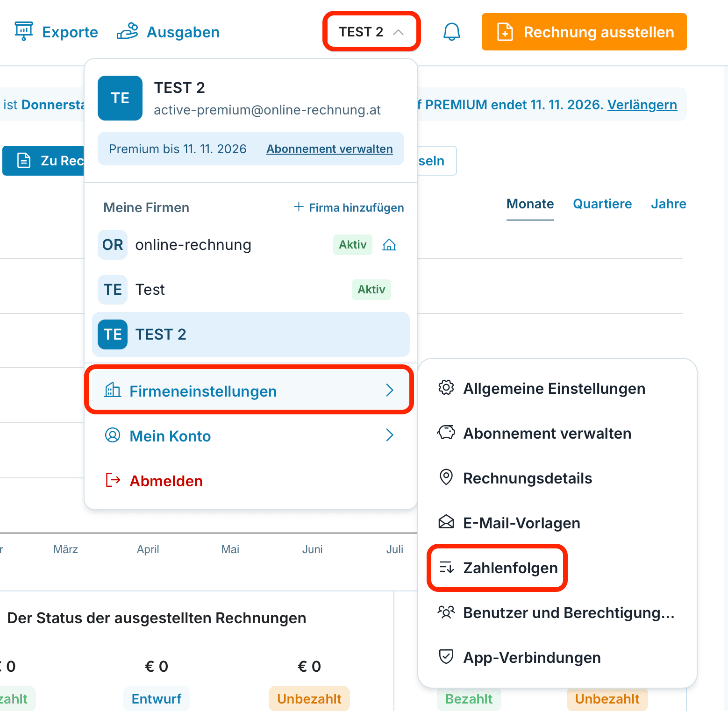
Task: Click the users icon for Benutzer und Berechtigungen
Action: [446, 611]
